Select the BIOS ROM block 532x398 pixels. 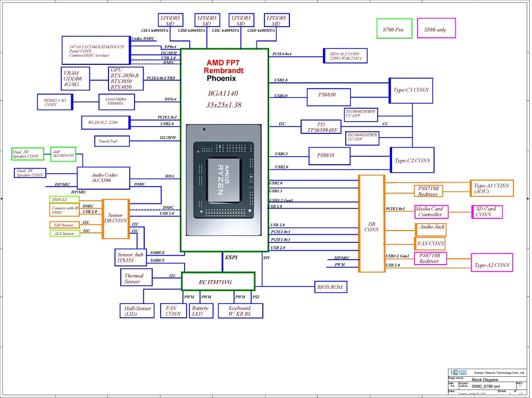tap(331, 287)
